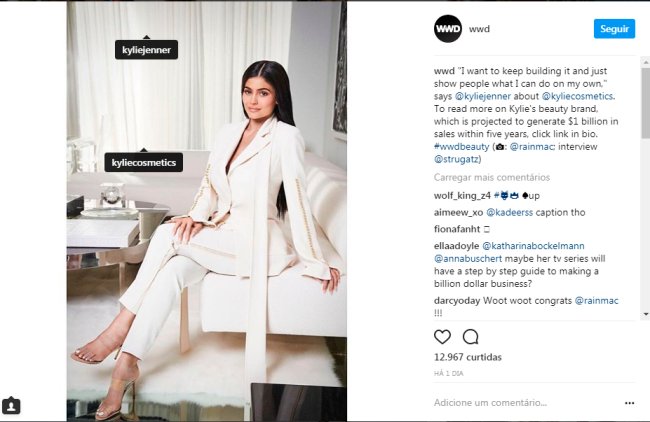Open commenter ellaadoyle's profile
This screenshot has height=422, width=650.
click(456, 246)
